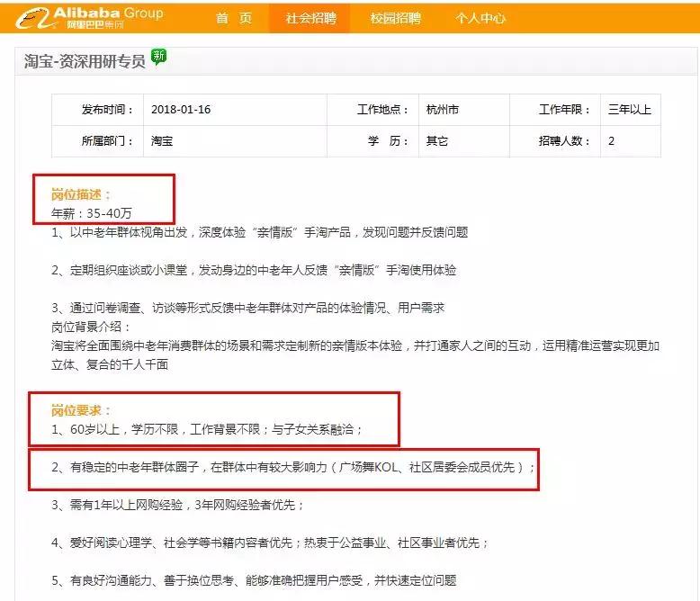Click the Alibaba Group logo
This screenshot has height=601, width=700.
[89, 18]
